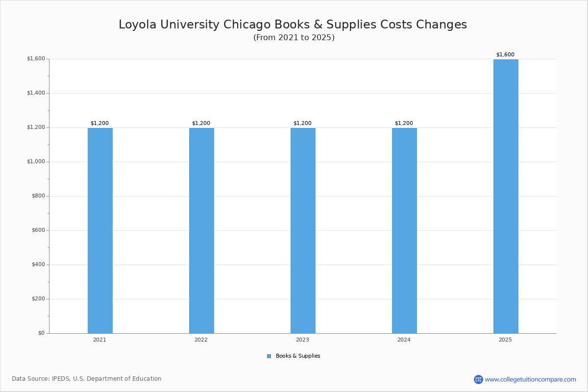The width and height of the screenshot is (588, 392).
Task: Select the tallest bar for 2025
Action: tap(506, 196)
